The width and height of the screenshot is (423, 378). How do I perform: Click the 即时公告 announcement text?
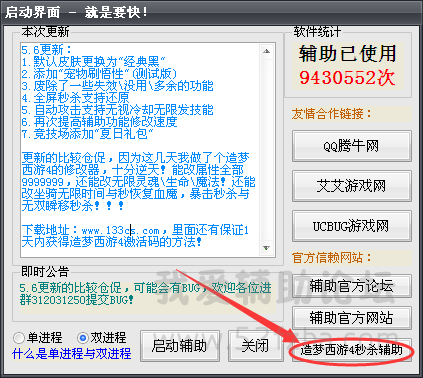click(145, 293)
